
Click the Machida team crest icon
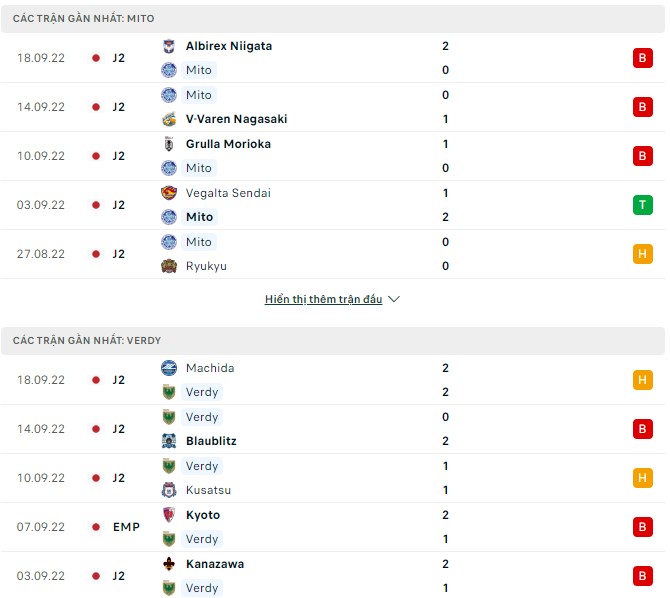[168, 368]
